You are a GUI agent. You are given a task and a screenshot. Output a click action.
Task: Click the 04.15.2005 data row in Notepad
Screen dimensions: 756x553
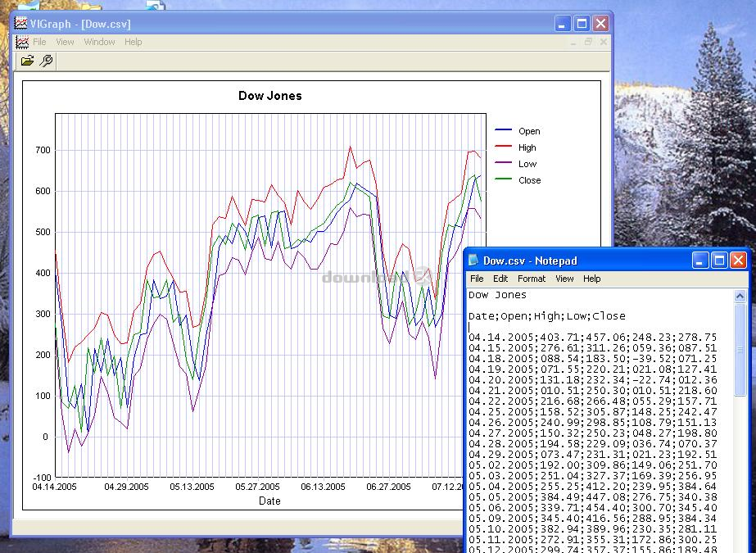coord(592,348)
